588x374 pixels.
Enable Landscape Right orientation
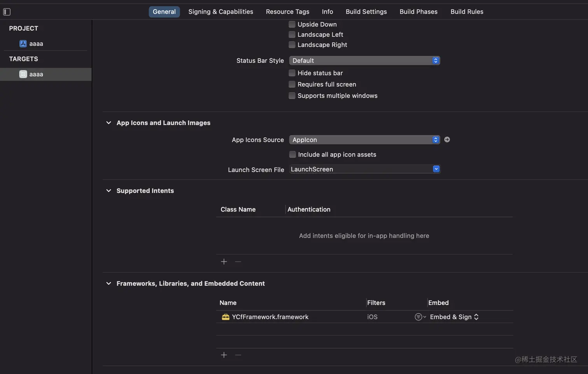292,45
